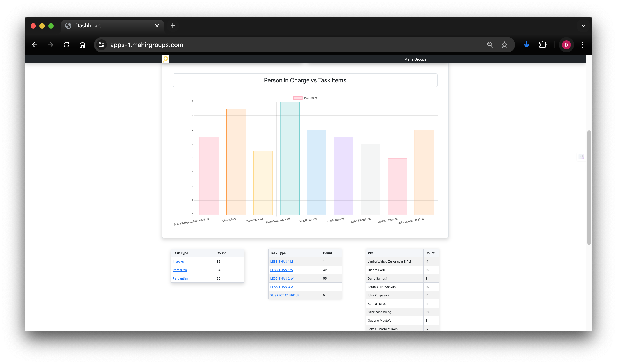
Task: Open the SUSPECT OVERDUE link
Action: (285, 295)
